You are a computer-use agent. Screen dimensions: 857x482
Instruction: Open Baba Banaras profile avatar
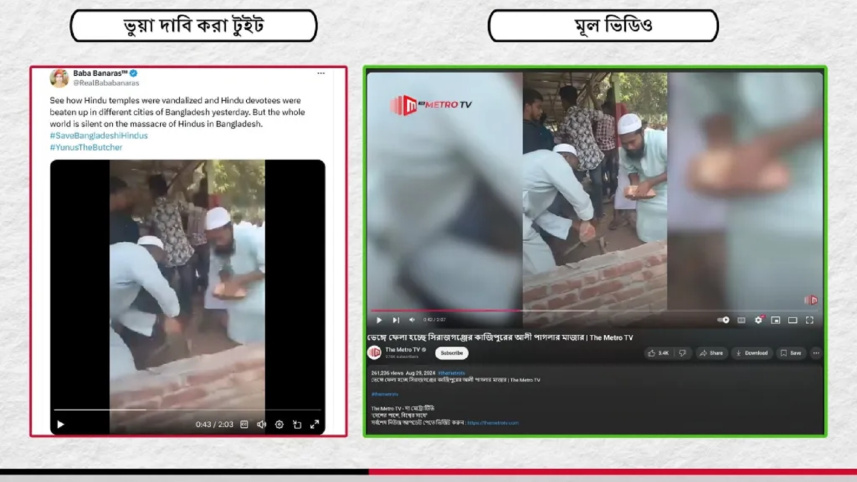point(59,78)
